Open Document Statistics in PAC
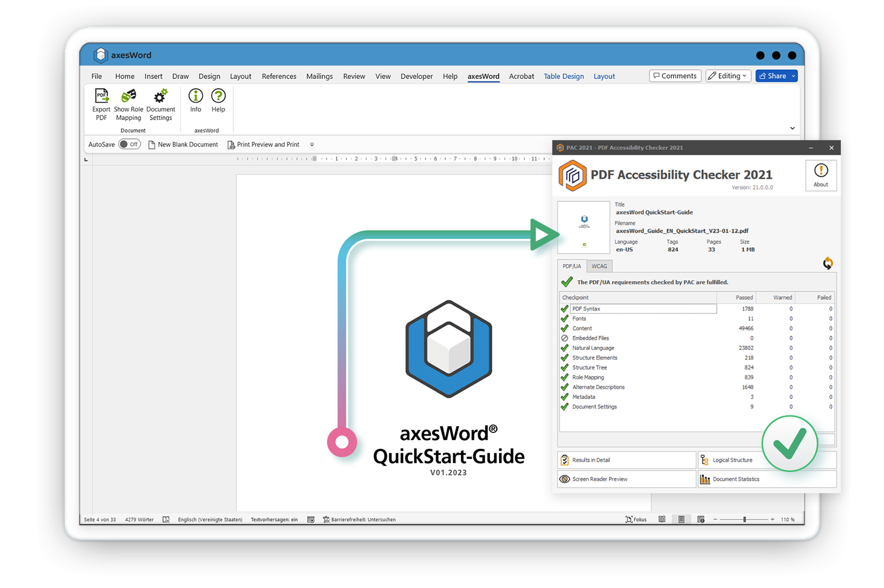The width and height of the screenshot is (884, 588). click(737, 479)
